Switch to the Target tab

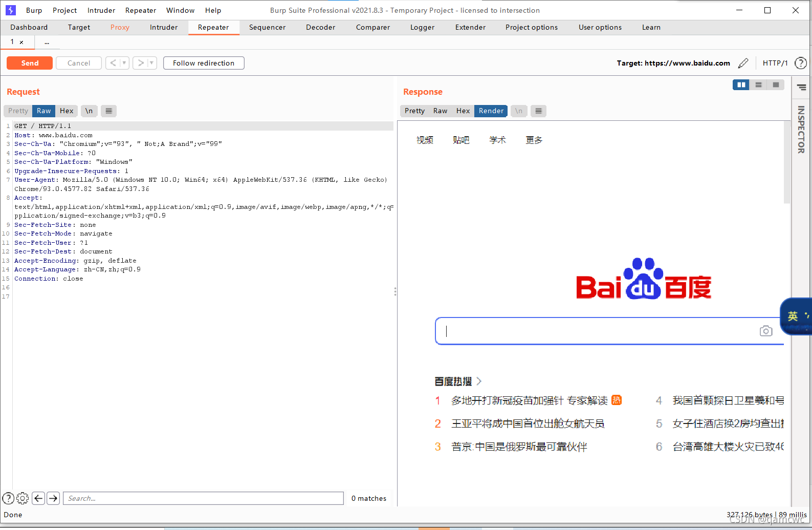click(79, 27)
